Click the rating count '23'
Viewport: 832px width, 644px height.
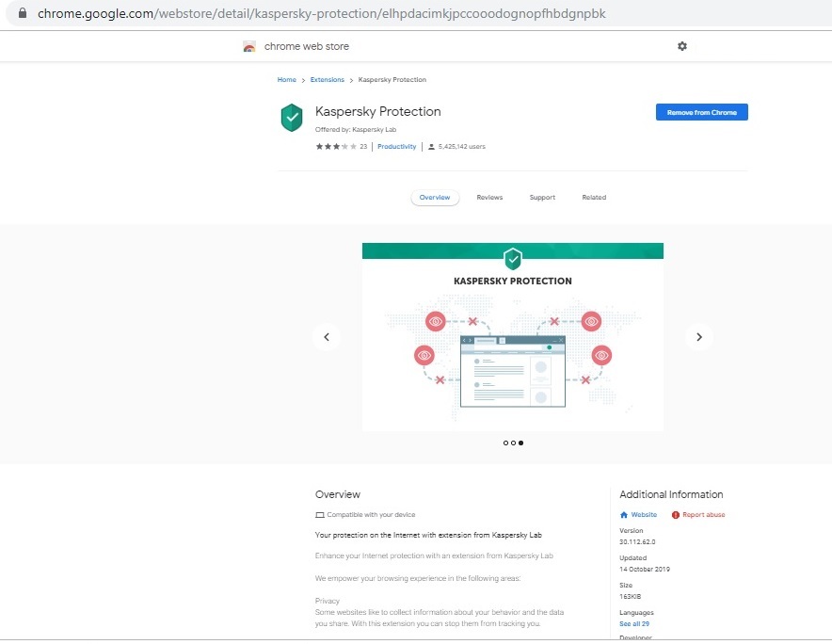tap(363, 147)
